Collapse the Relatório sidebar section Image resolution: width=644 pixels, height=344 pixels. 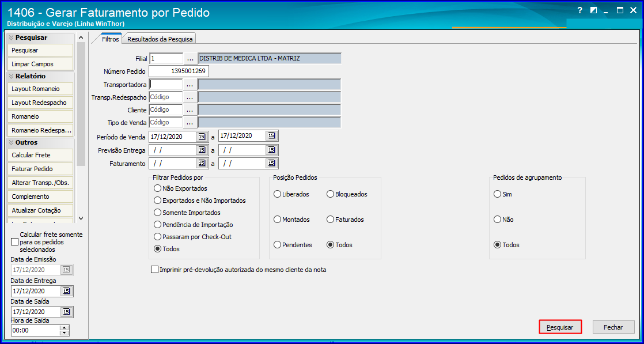pos(11,76)
